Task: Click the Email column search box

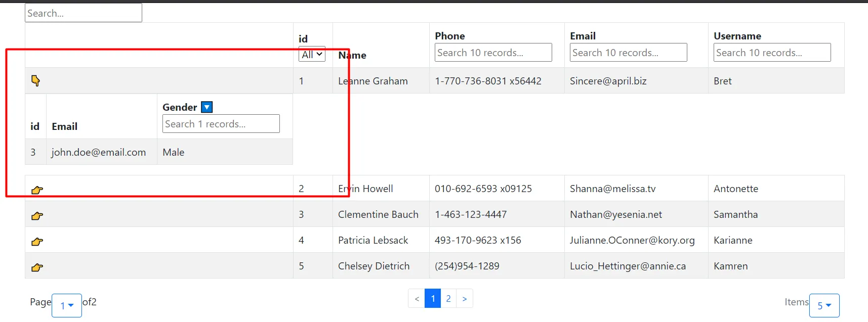Action: tap(628, 53)
